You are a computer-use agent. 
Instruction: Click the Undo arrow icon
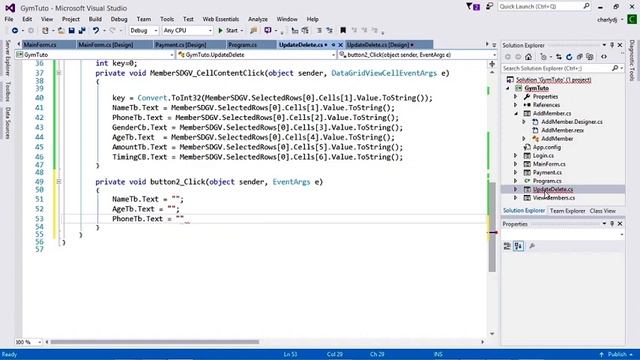click(x=96, y=31)
